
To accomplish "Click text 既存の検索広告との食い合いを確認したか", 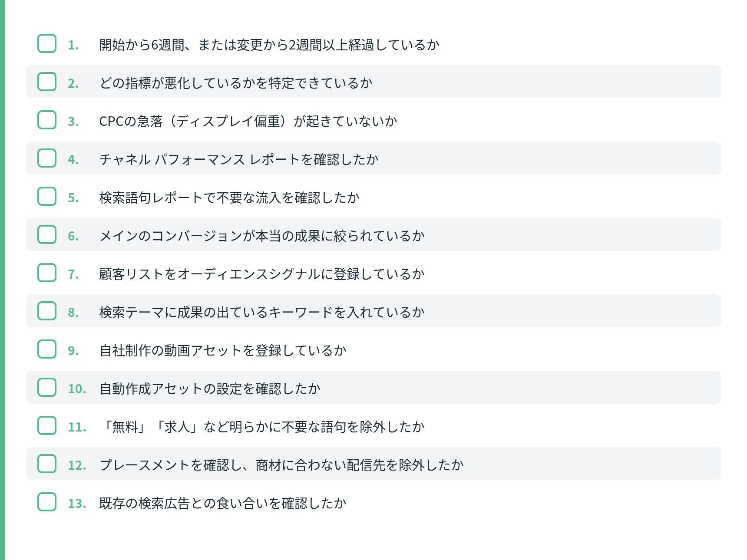I will [223, 503].
